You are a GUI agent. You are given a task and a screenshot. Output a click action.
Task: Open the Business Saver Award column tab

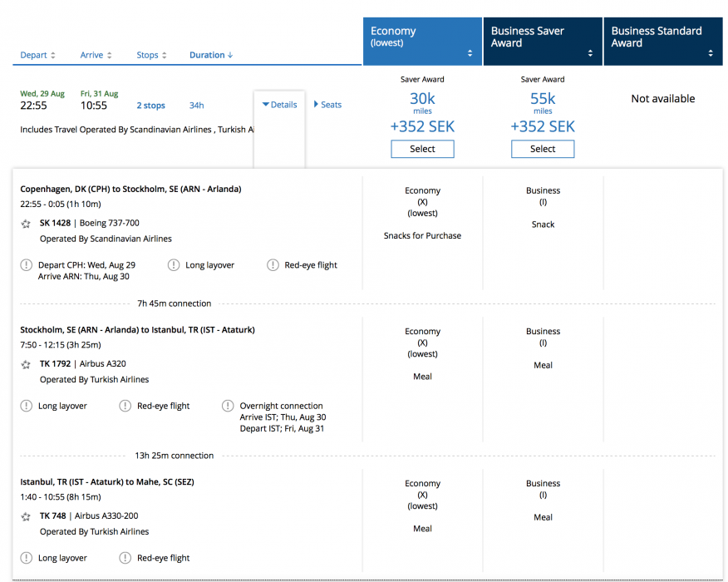543,42
